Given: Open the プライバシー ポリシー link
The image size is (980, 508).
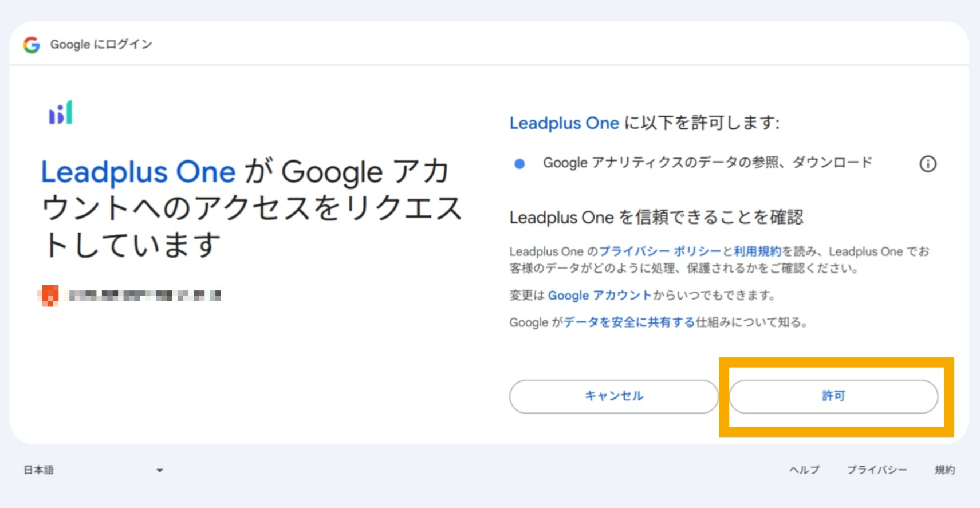Looking at the screenshot, I should (x=659, y=251).
